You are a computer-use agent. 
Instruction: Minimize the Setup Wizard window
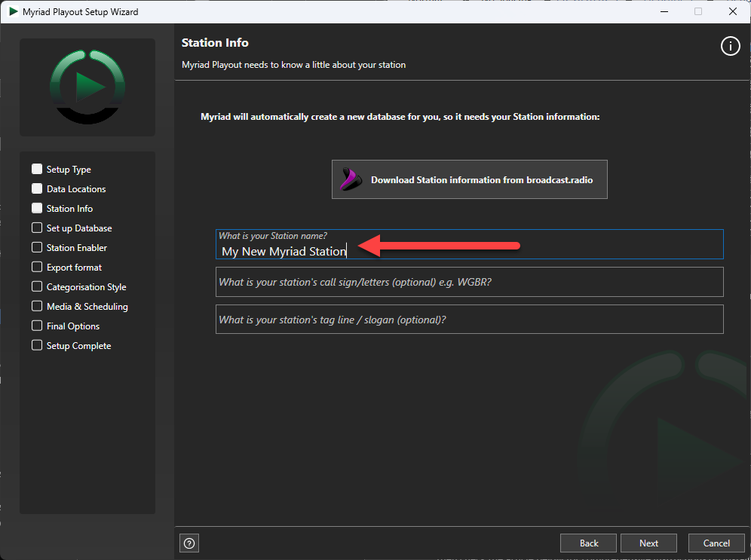point(664,11)
